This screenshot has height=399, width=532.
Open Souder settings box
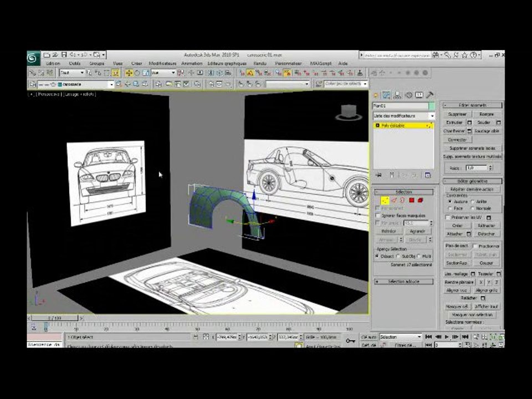498,122
